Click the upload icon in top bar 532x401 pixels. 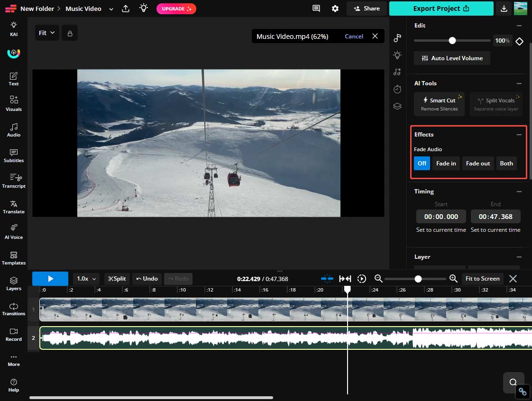coord(126,9)
